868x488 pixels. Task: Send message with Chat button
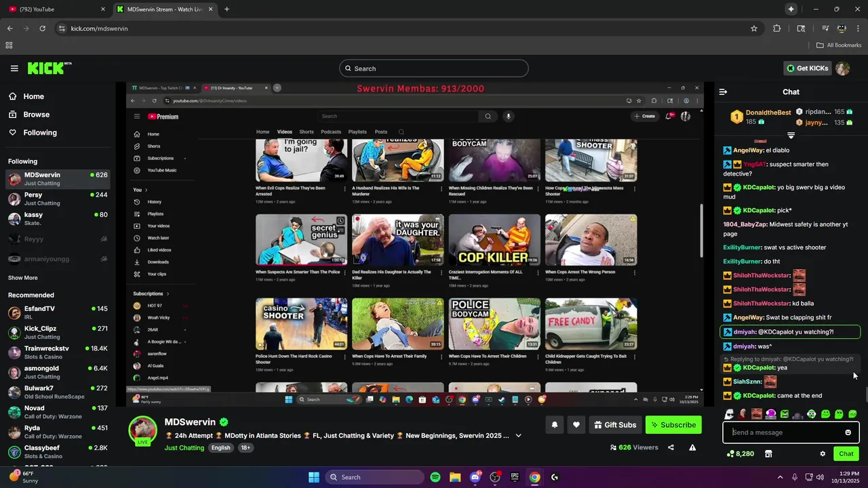pyautogui.click(x=846, y=453)
